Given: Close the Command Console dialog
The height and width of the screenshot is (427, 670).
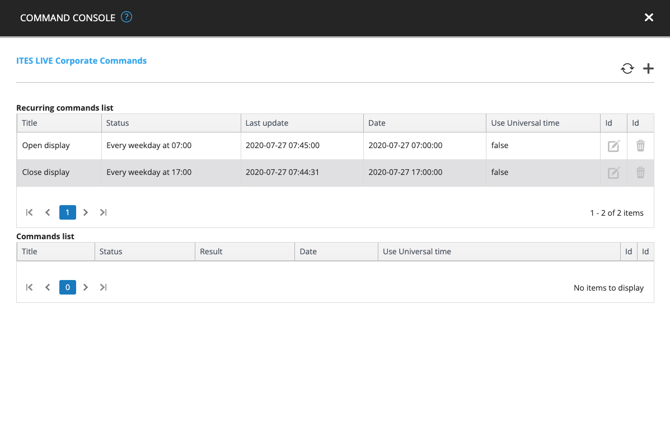Looking at the screenshot, I should pos(649,17).
